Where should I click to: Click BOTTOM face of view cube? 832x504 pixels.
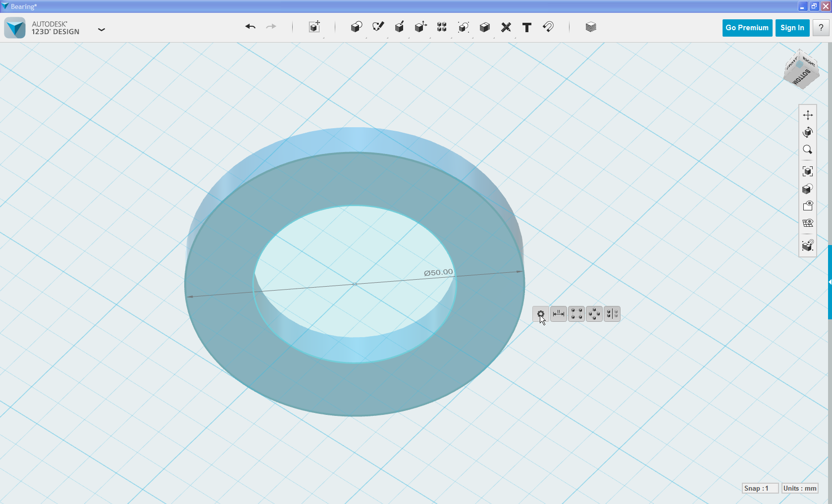pos(801,77)
